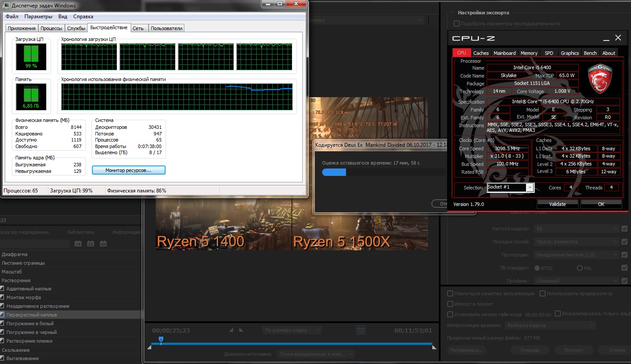Click the Метаданные button
Image resolution: width=631 pixels, height=364 pixels.
click(466, 350)
